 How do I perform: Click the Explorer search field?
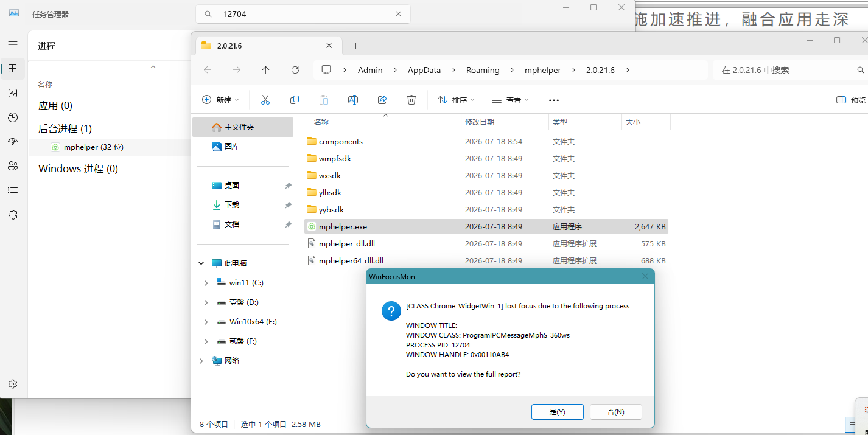[790, 70]
